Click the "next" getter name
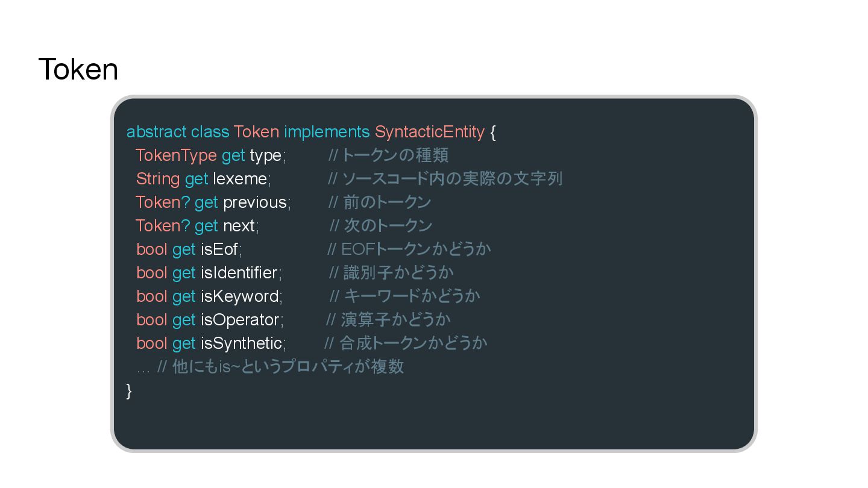The height and width of the screenshot is (488, 868). pyautogui.click(x=239, y=226)
